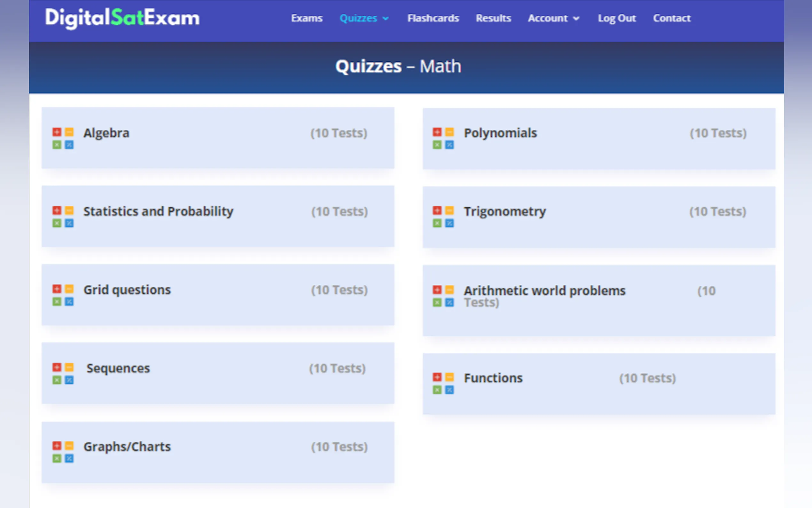This screenshot has height=508, width=812.
Task: Click the math icon beside Polynomials
Action: pyautogui.click(x=443, y=138)
